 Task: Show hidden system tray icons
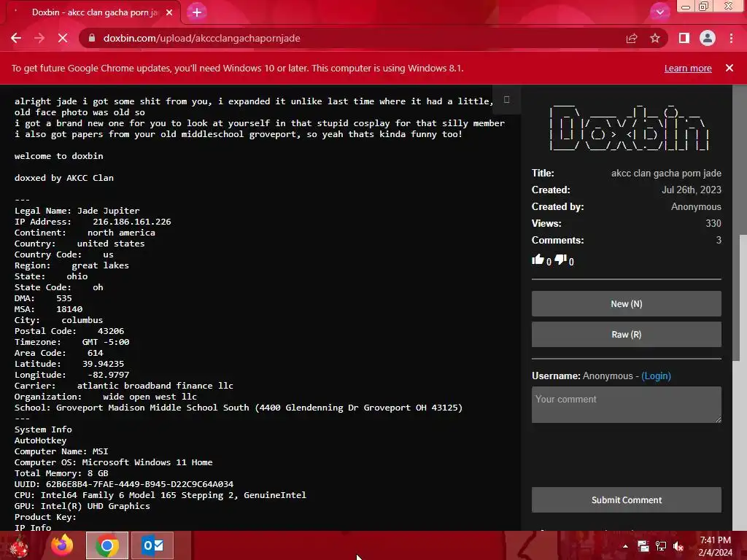pyautogui.click(x=625, y=546)
